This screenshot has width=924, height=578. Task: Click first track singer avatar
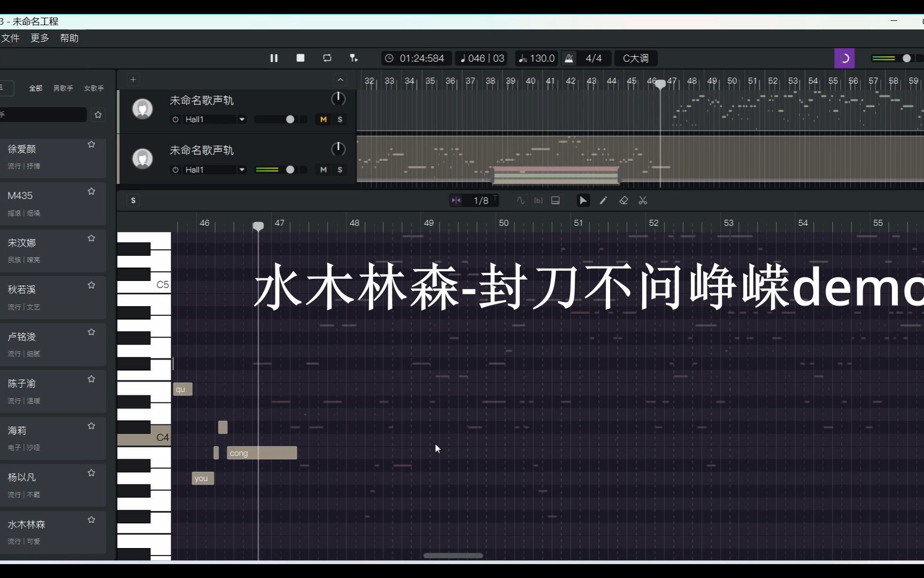[x=143, y=109]
